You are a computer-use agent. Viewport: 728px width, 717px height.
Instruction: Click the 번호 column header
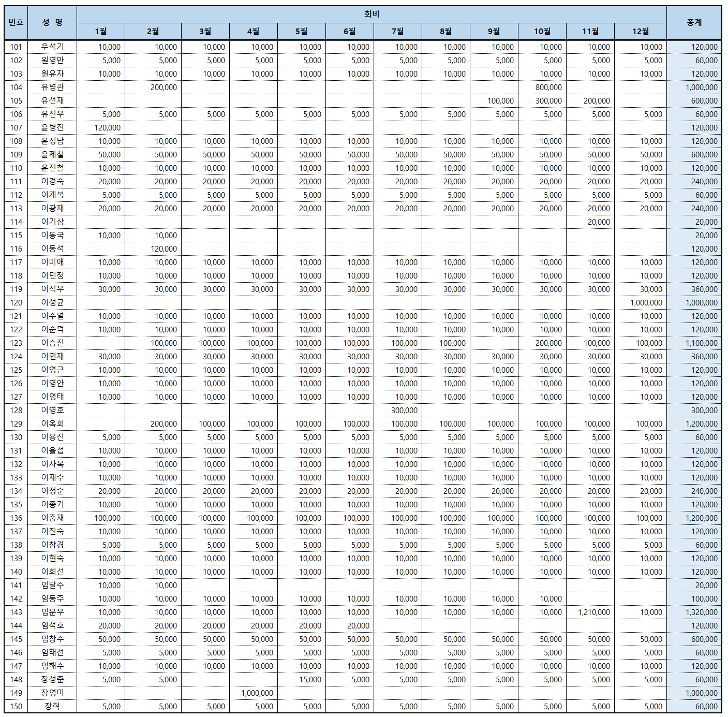coord(16,22)
